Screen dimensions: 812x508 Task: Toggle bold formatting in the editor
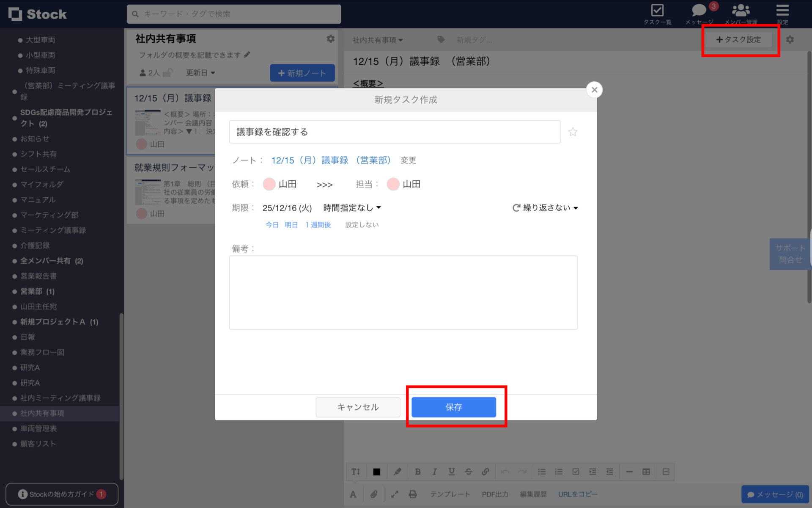tap(418, 471)
